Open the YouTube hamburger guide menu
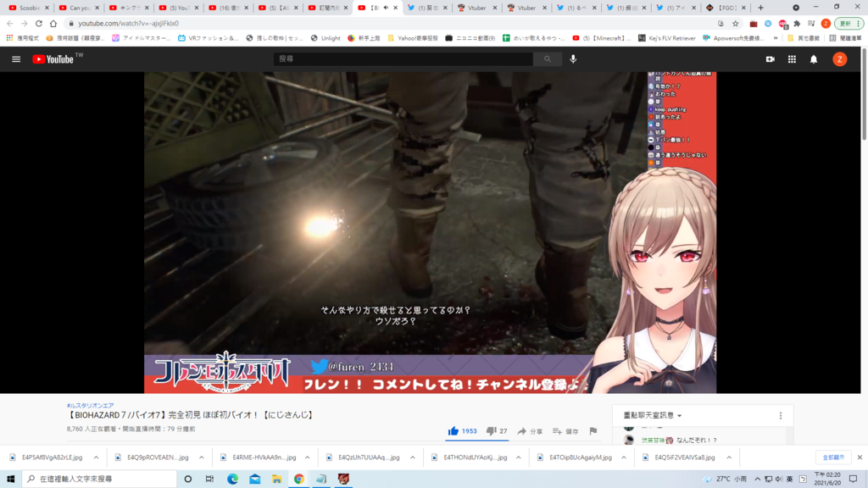This screenshot has height=488, width=868. [x=16, y=59]
